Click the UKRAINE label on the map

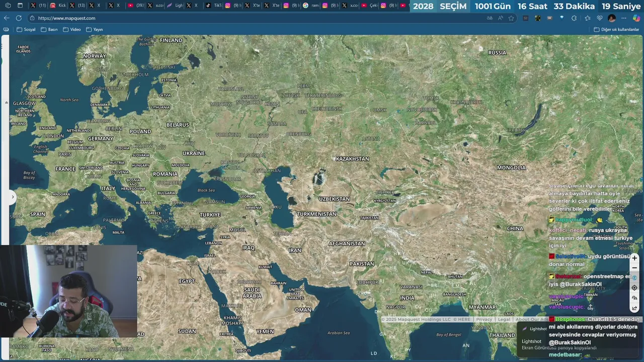point(194,153)
